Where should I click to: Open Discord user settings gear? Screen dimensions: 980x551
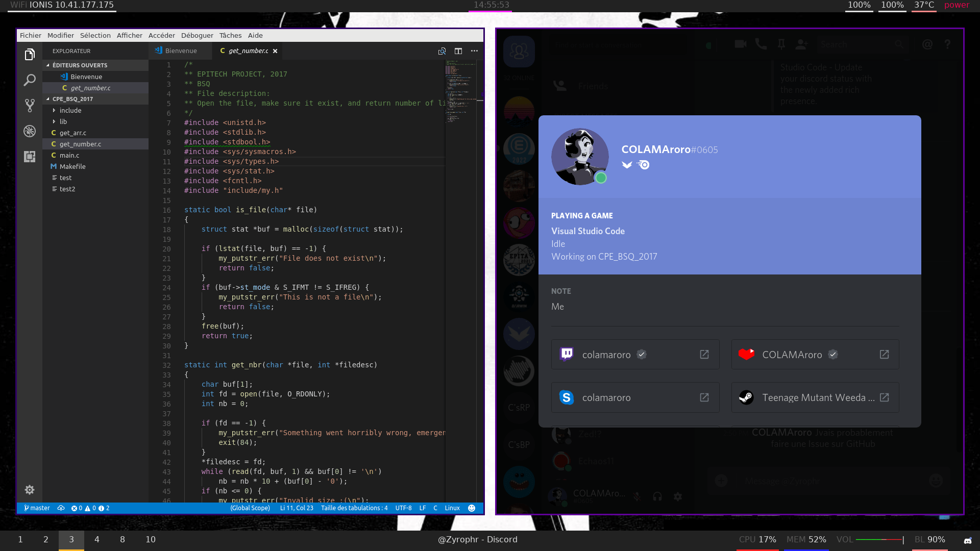click(x=678, y=496)
